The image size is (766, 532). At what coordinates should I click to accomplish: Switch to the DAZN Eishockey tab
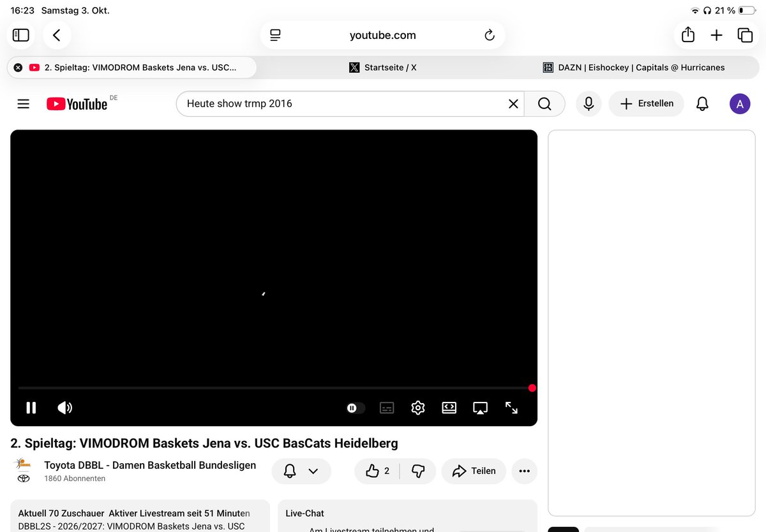(634, 67)
